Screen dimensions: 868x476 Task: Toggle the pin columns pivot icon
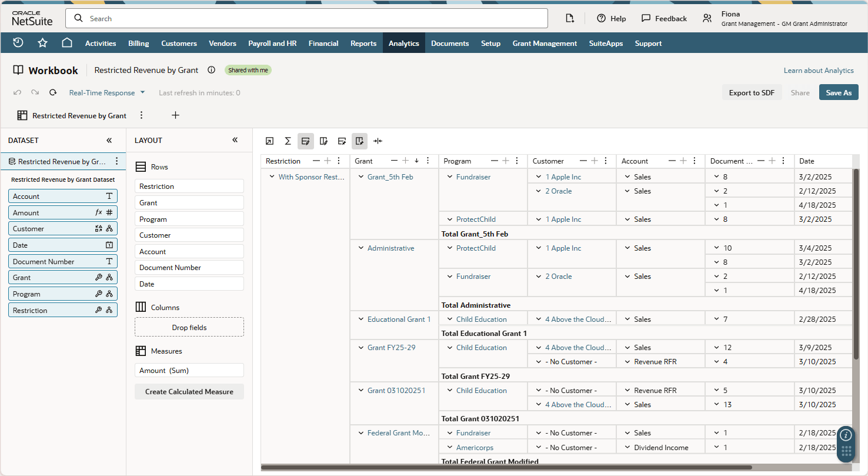(x=359, y=141)
